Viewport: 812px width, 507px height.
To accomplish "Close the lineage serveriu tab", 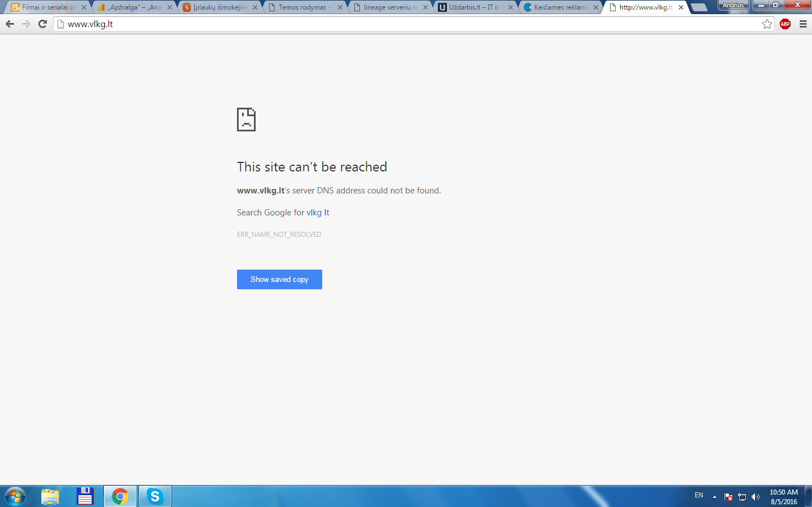I will click(425, 7).
